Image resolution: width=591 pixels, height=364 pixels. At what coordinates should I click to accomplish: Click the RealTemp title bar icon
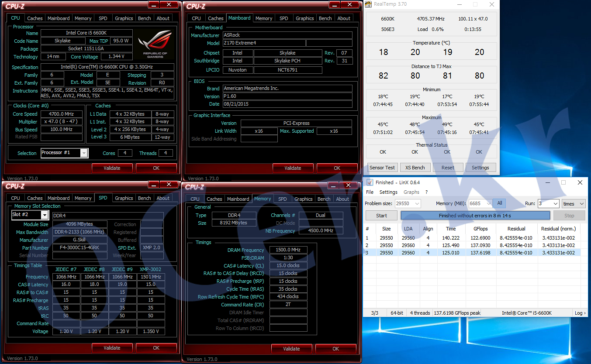click(x=369, y=4)
